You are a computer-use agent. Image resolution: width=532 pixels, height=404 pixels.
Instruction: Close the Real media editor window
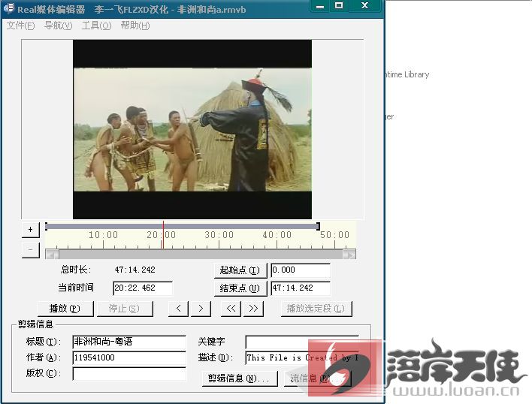[364, 6]
